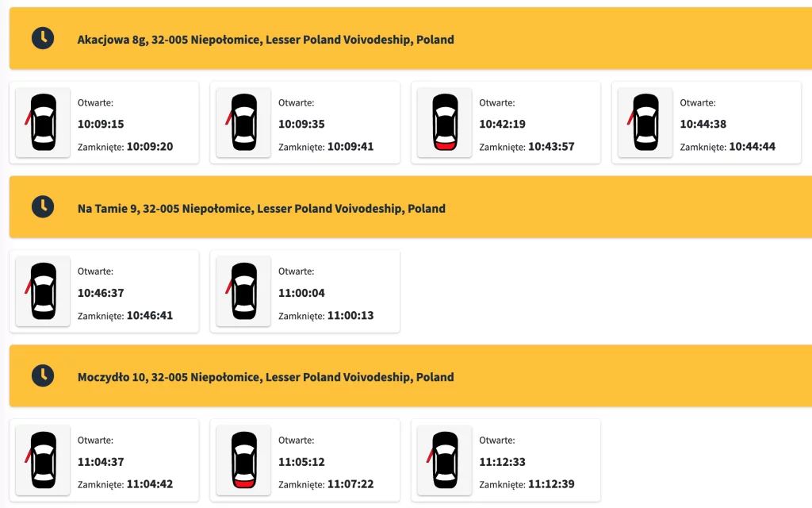Click the closing time 10:43:57

pyautogui.click(x=551, y=147)
